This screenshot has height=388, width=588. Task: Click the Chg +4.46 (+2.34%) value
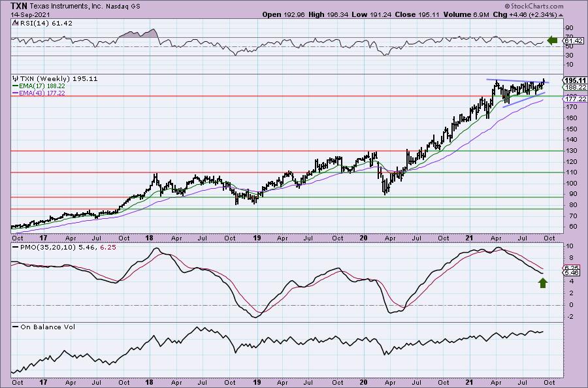tap(525, 14)
